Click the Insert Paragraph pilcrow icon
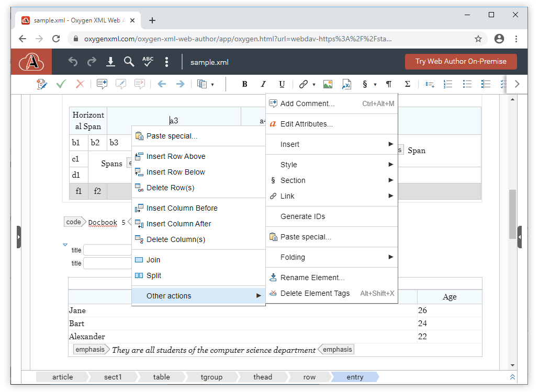Screen dimensions: 539x392 (x=389, y=84)
